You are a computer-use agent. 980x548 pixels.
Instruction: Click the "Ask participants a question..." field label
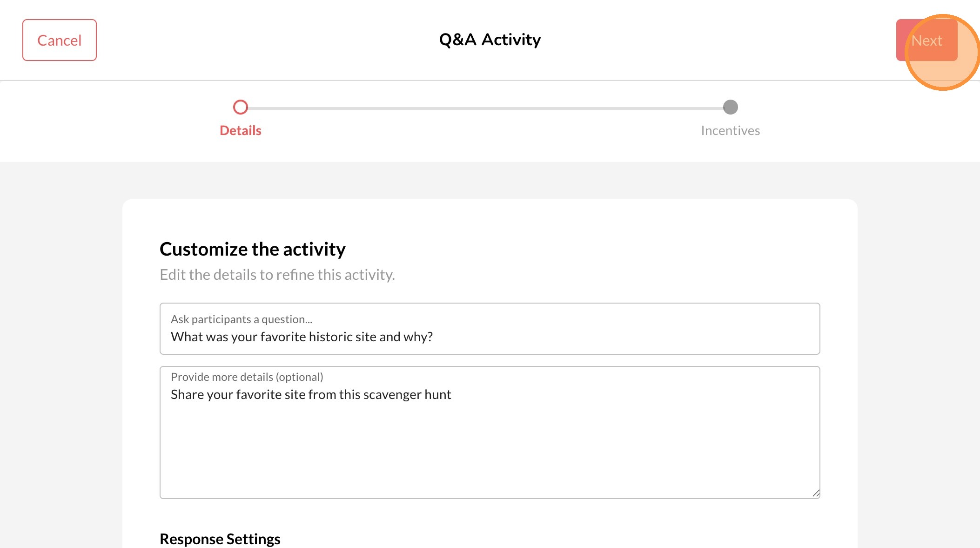pyautogui.click(x=241, y=319)
